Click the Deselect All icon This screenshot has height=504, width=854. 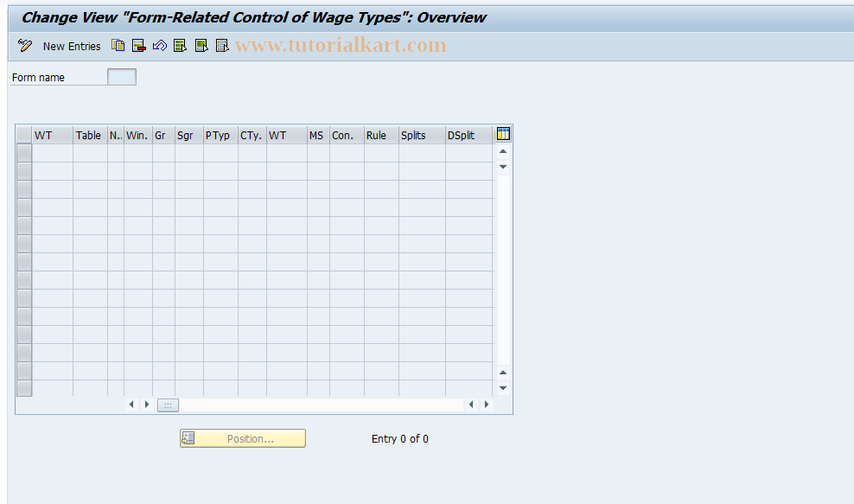tap(222, 46)
